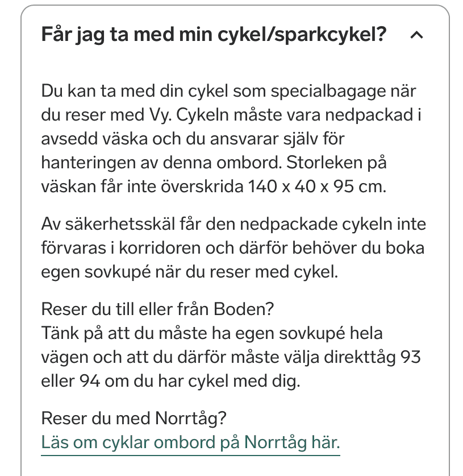Click the line starting "eller 94 om du har cykel"
This screenshot has height=476, width=463.
click(170, 381)
